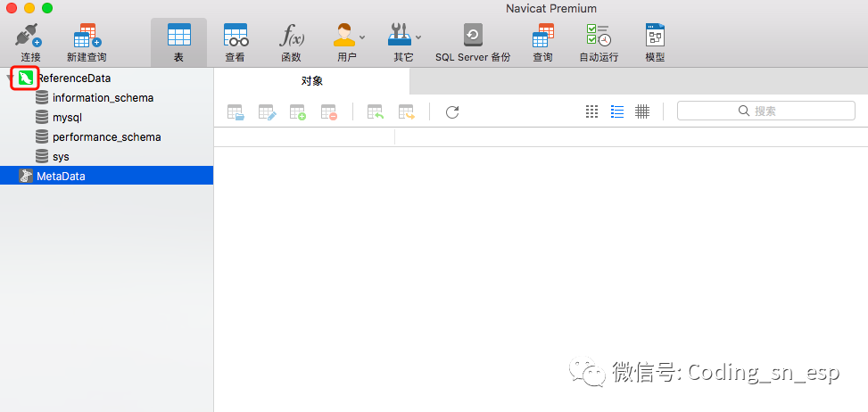Click the ReferenceData connection name
The width and height of the screenshot is (868, 412).
point(74,78)
